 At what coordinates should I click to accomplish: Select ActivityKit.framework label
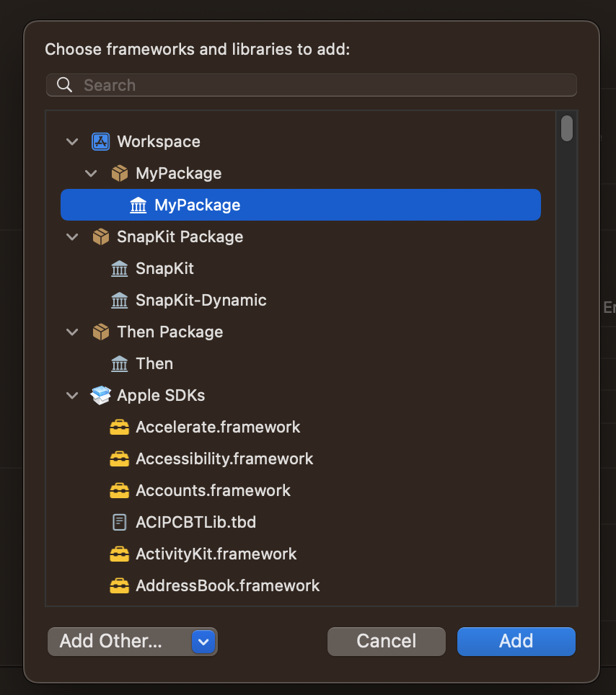click(x=216, y=554)
